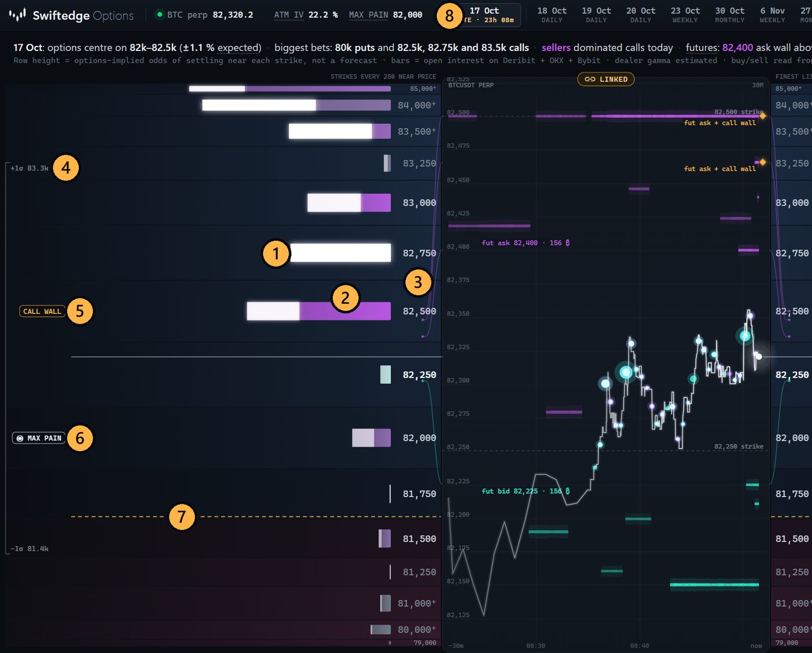The image size is (812, 653).
Task: Click the 81,500 strike label in left ladder
Action: (419, 539)
